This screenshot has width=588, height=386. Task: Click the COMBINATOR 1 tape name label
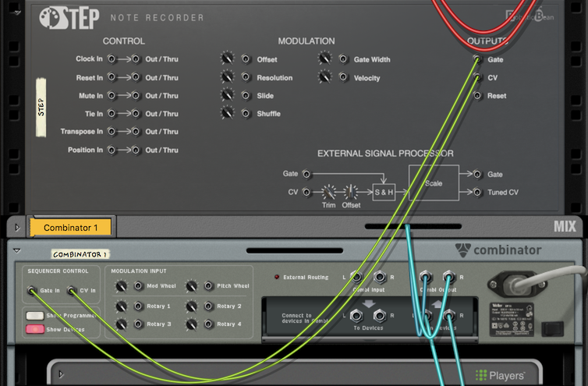pyautogui.click(x=80, y=254)
